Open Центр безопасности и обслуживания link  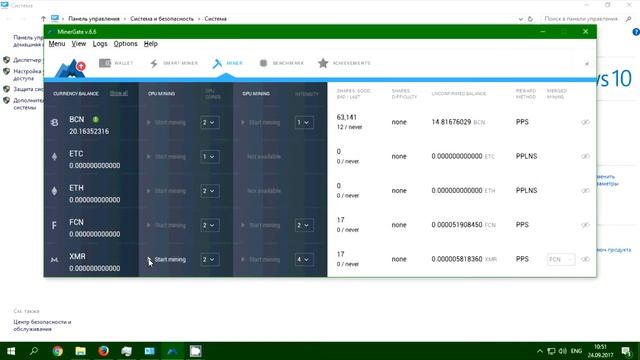tap(42, 325)
